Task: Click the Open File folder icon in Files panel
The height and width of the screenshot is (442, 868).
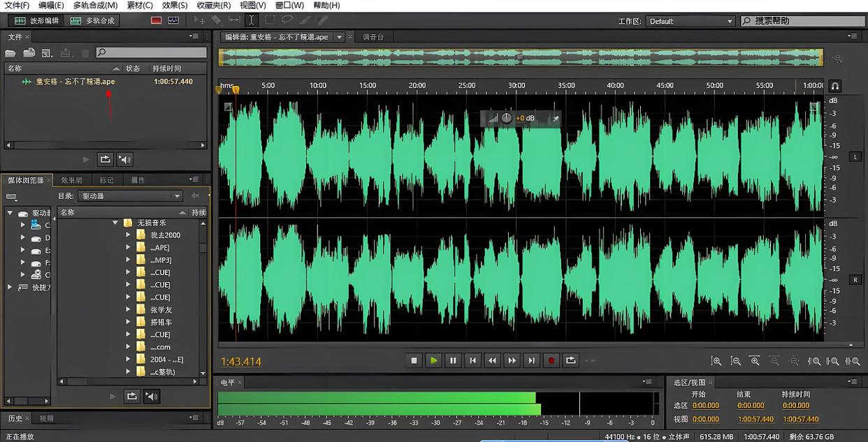Action: coord(12,53)
